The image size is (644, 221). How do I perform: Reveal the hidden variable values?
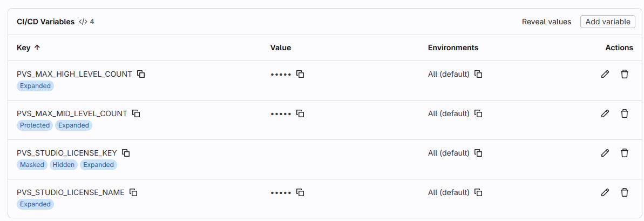(546, 22)
